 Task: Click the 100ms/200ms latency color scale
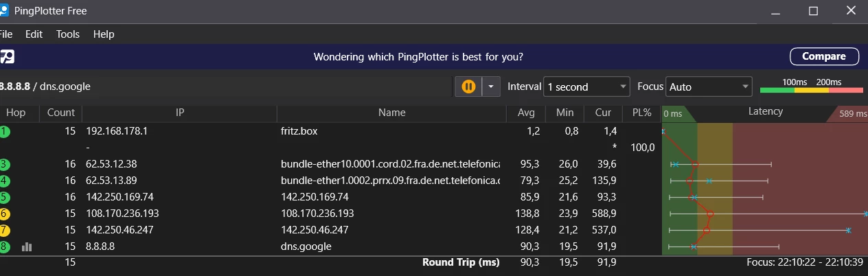pos(811,87)
